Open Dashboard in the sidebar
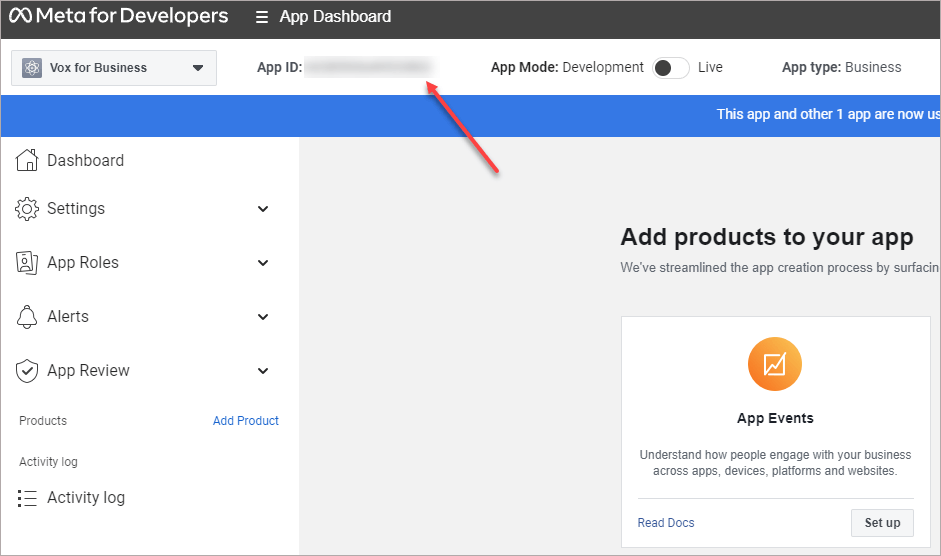941x556 pixels. [x=86, y=160]
